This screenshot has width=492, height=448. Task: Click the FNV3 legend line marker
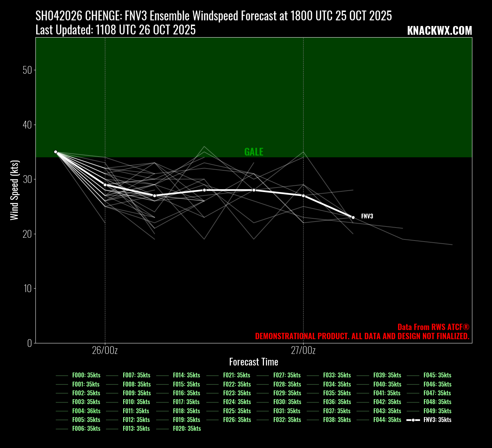[413, 420]
